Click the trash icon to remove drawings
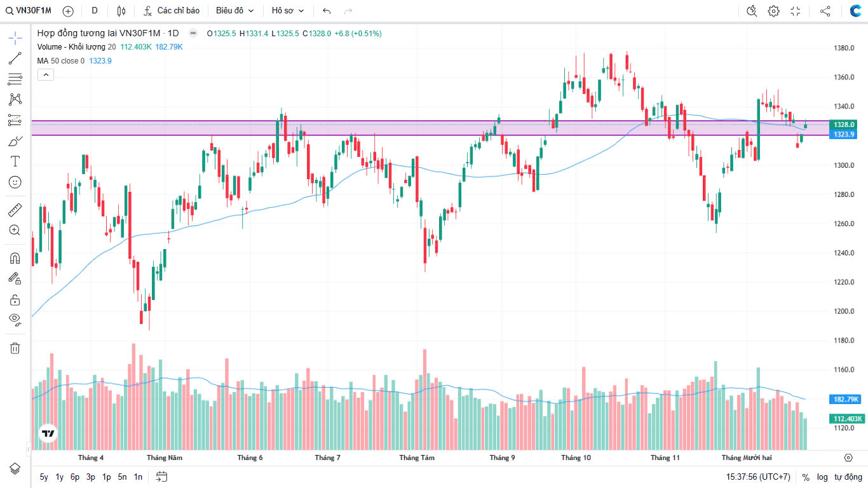This screenshot has width=868, height=488. (x=15, y=348)
